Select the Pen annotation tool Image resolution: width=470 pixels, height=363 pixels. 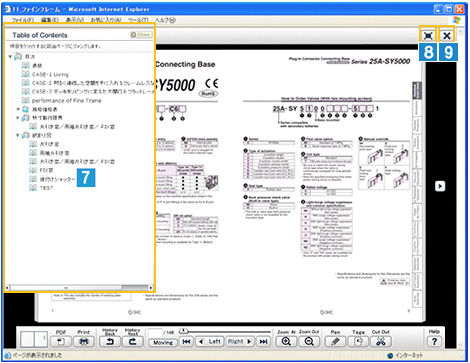[335, 342]
